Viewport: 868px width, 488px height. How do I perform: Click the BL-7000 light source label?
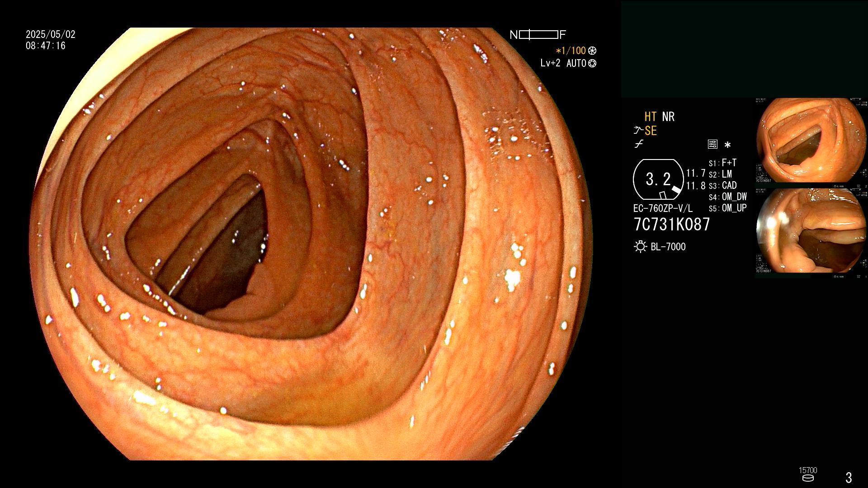point(668,247)
